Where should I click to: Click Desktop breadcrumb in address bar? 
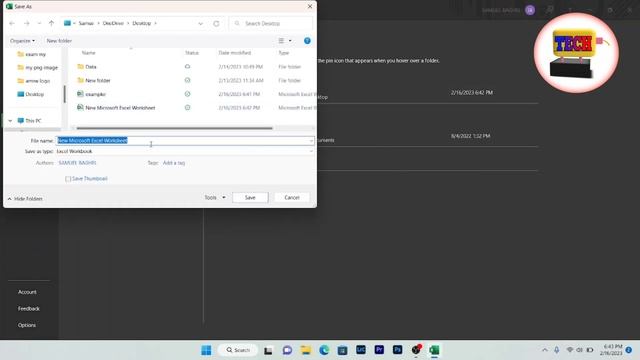tap(142, 23)
